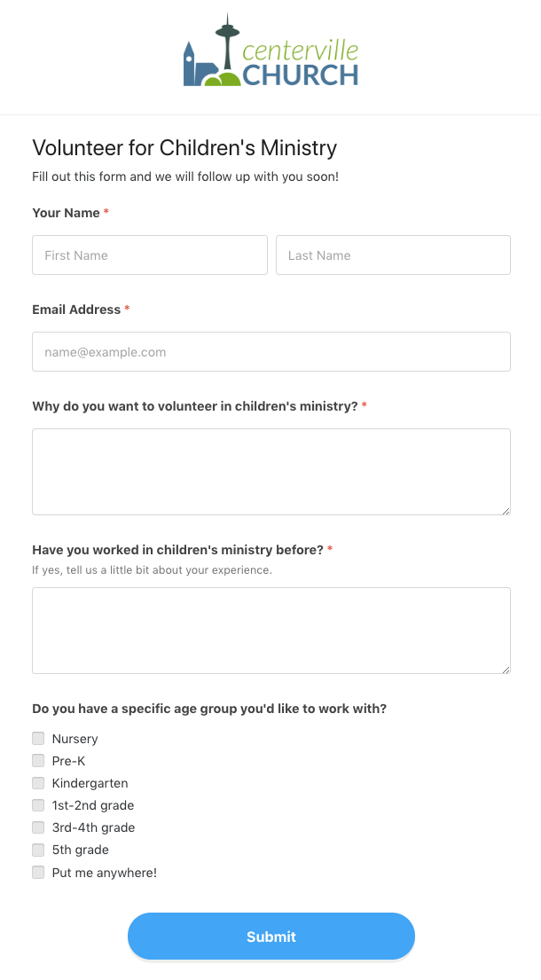Screen dimensions: 541x980
Task: Click the 'Your Name' label
Action: point(67,213)
